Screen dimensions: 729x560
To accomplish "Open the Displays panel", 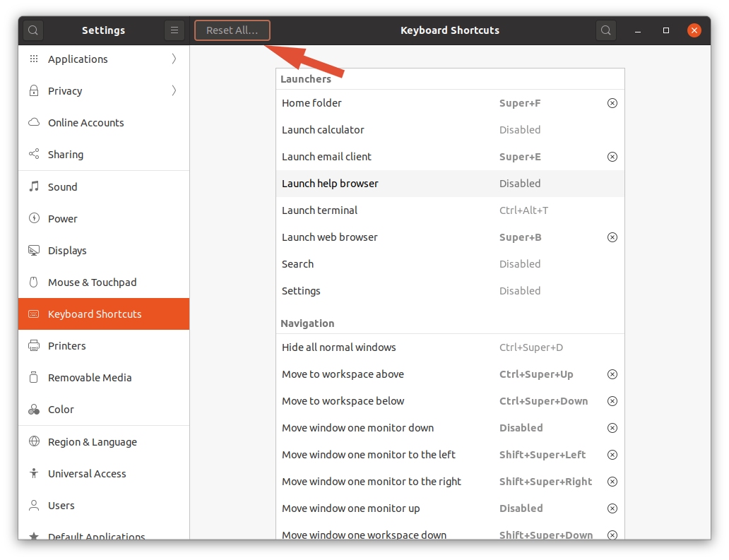I will coord(104,251).
